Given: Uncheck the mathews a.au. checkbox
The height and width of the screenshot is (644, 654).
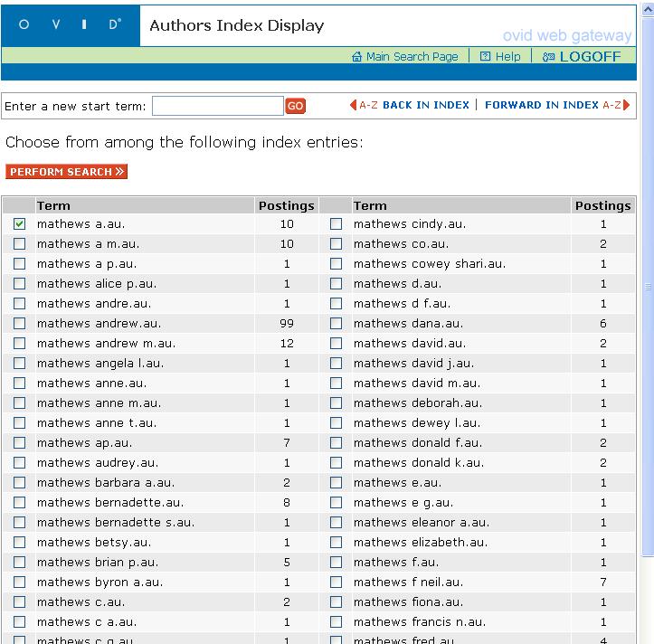Looking at the screenshot, I should tap(19, 224).
